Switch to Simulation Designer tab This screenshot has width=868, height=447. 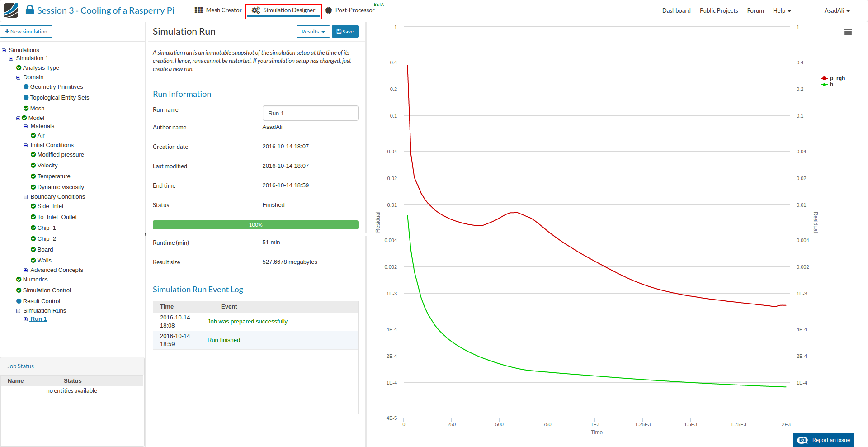pyautogui.click(x=284, y=11)
